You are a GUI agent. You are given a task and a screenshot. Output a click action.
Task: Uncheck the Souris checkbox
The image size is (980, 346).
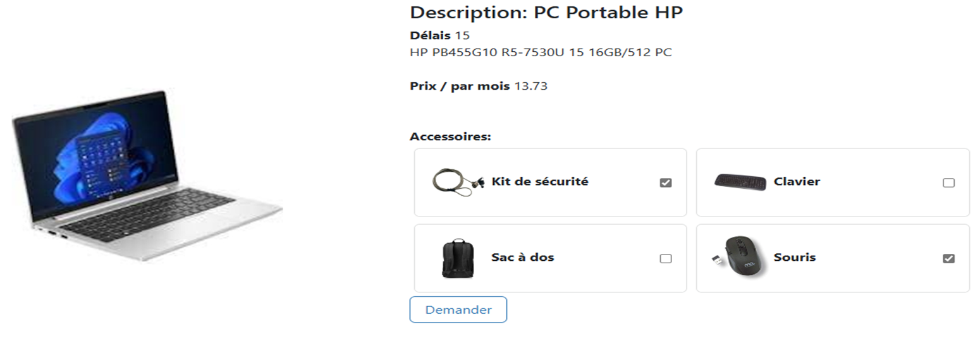pyautogui.click(x=948, y=258)
